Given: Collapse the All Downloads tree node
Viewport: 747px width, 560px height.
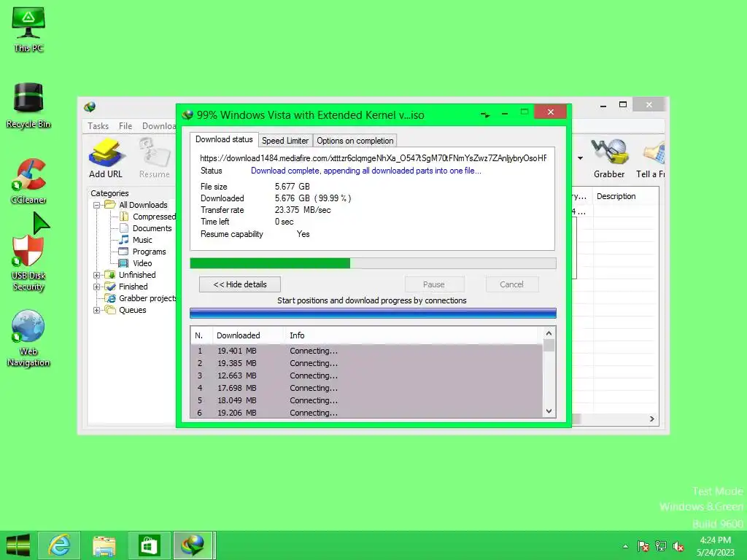Looking at the screenshot, I should [x=97, y=205].
